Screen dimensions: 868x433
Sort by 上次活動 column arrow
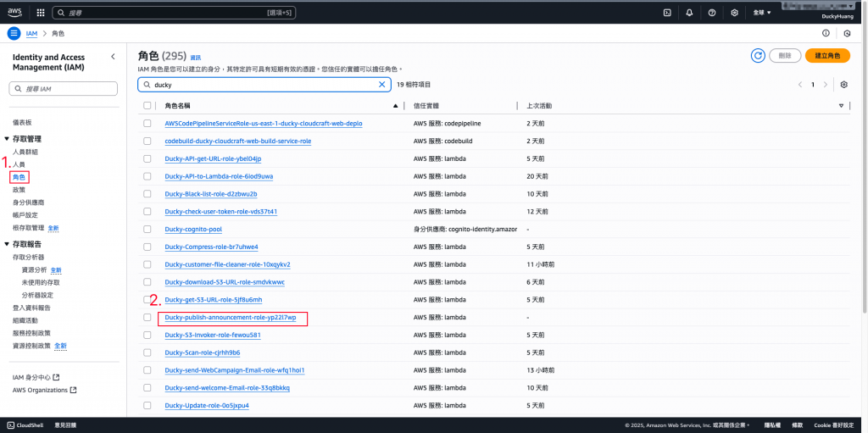coord(842,105)
